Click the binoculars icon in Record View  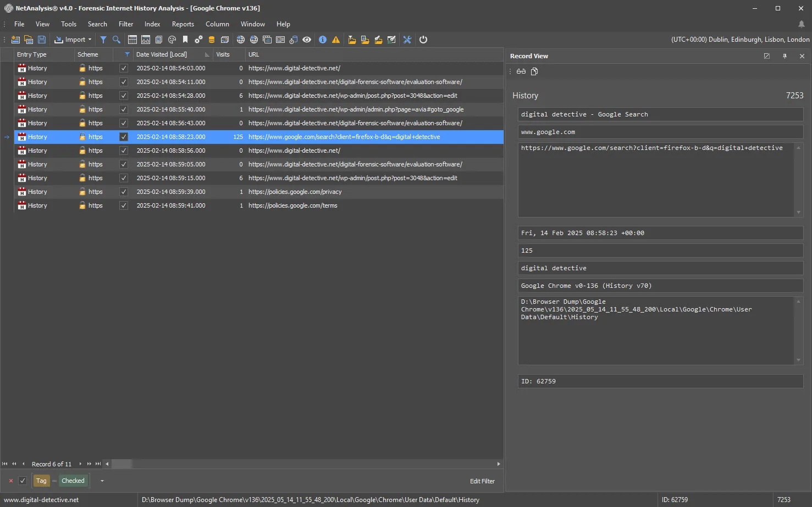tap(521, 71)
